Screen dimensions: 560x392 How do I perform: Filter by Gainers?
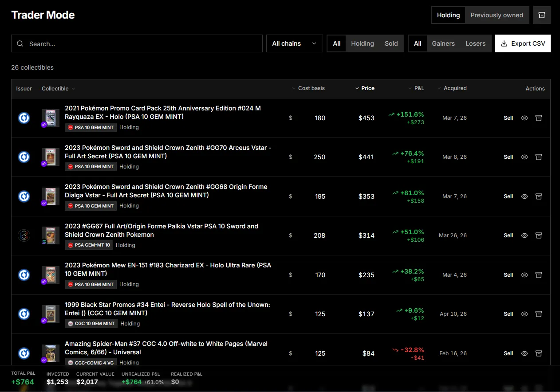443,43
